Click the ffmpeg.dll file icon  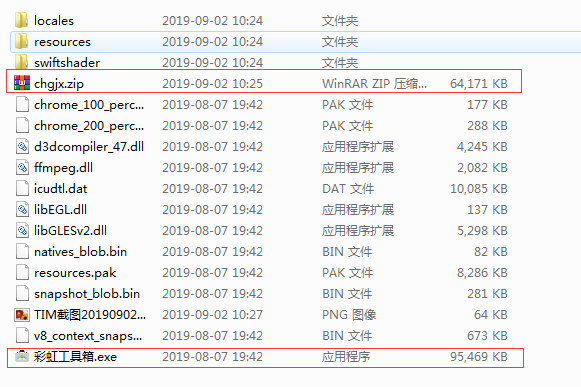(22, 168)
